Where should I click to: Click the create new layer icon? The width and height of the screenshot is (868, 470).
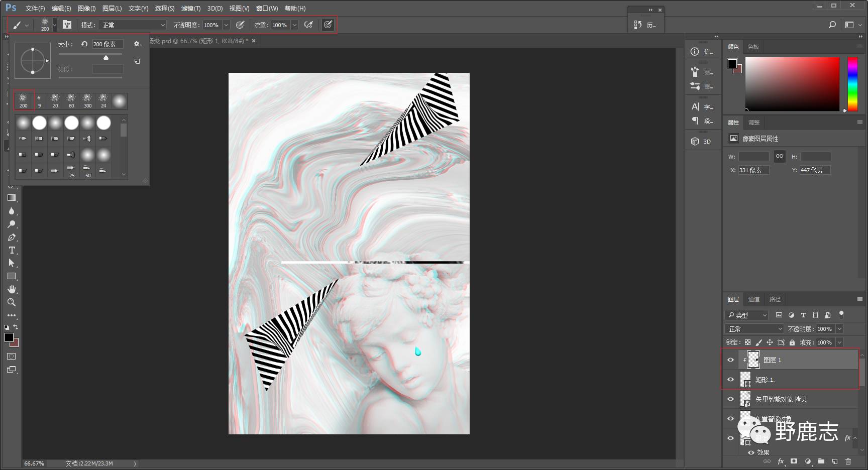[x=834, y=461]
